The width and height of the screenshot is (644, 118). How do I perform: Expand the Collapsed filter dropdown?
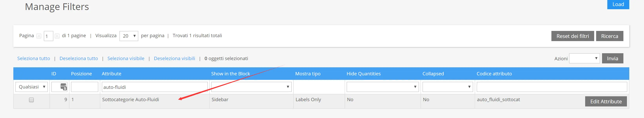coord(447,87)
